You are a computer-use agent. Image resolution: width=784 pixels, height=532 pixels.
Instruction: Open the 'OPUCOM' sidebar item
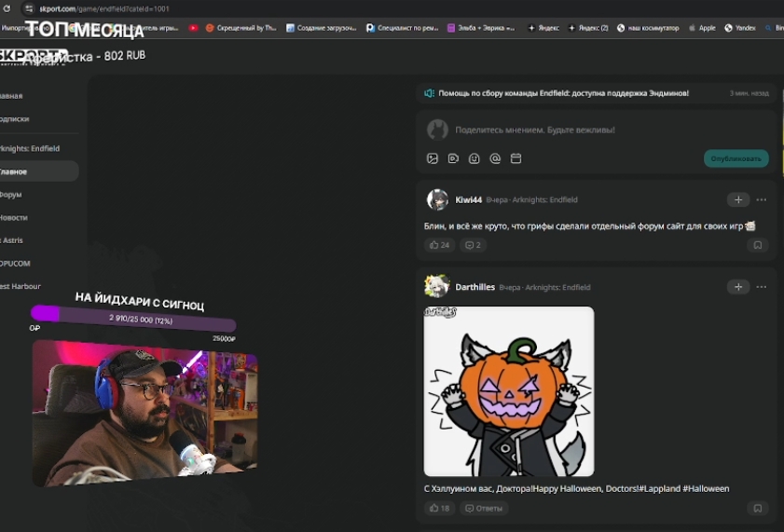[15, 264]
